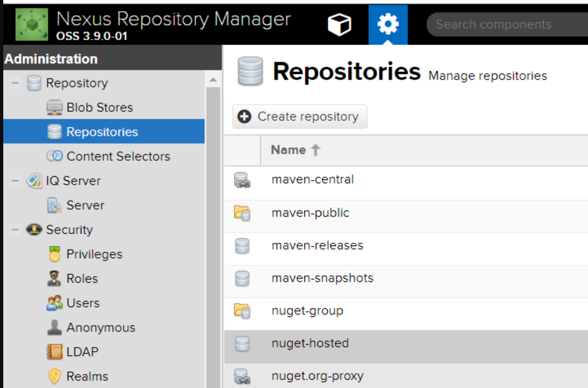Open the Server settings item
The image size is (588, 388).
pos(85,205)
